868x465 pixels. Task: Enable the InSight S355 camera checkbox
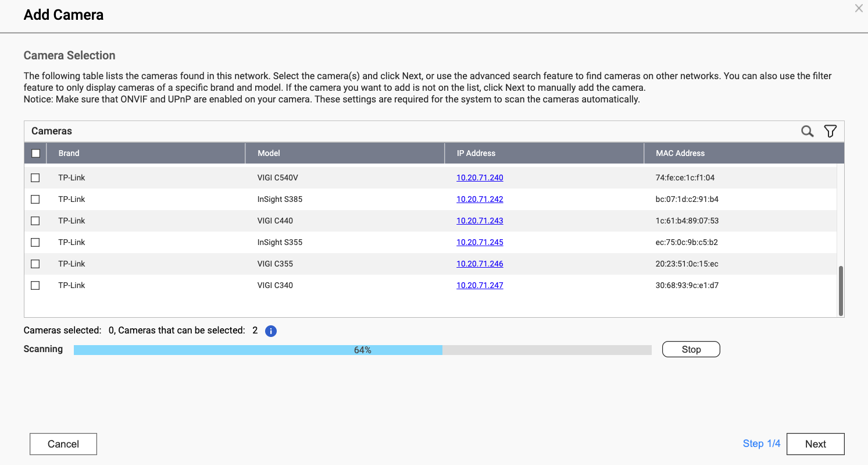(x=35, y=242)
